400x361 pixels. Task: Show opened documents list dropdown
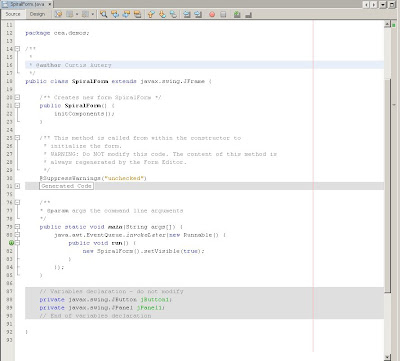(x=383, y=5)
